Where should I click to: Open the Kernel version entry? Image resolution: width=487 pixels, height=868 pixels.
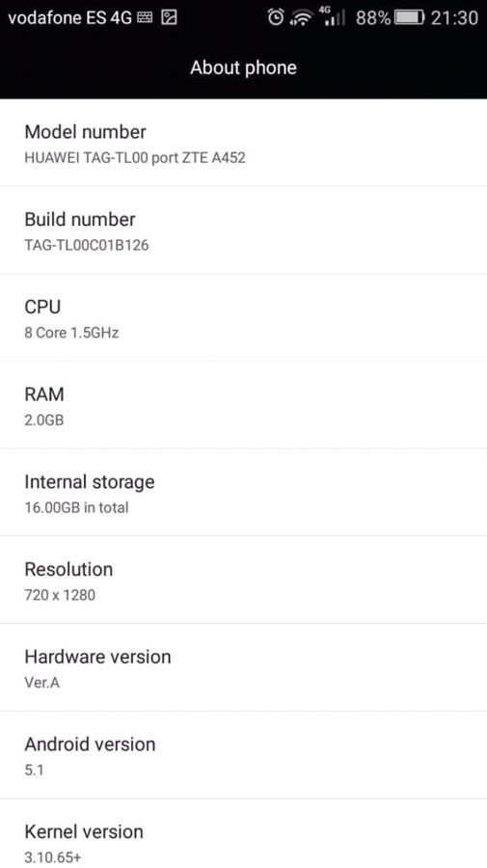point(243,833)
